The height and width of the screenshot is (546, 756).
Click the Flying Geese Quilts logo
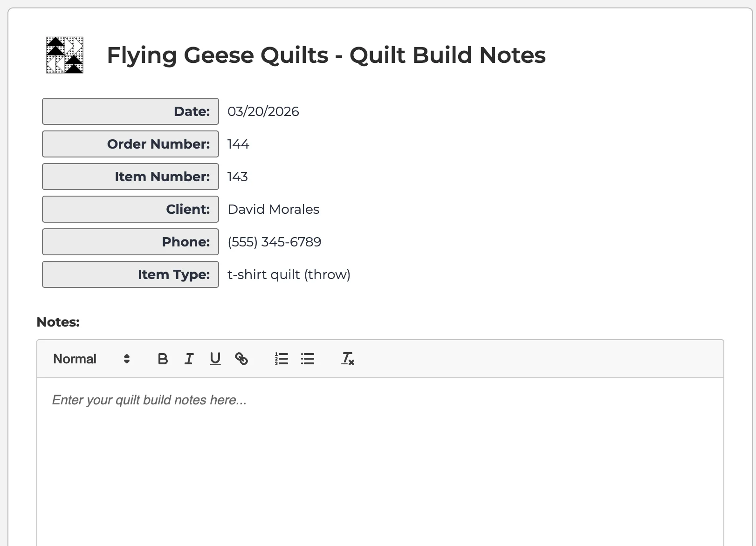64,55
